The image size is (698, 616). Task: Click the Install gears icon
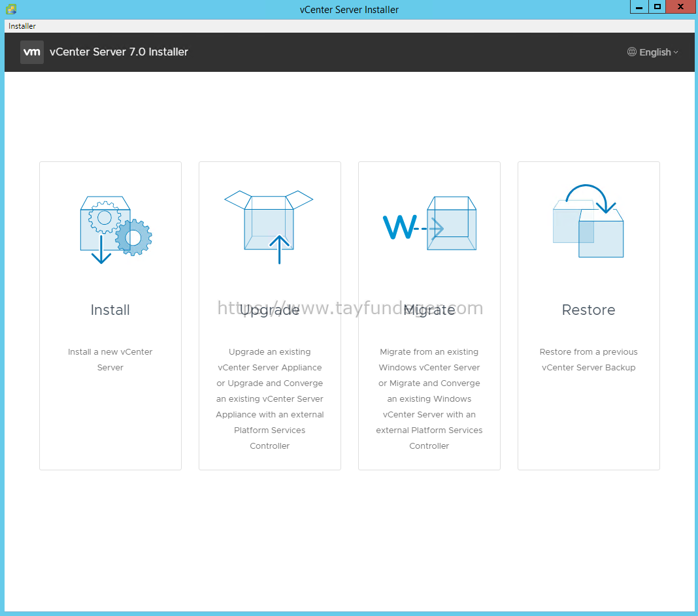pyautogui.click(x=116, y=230)
